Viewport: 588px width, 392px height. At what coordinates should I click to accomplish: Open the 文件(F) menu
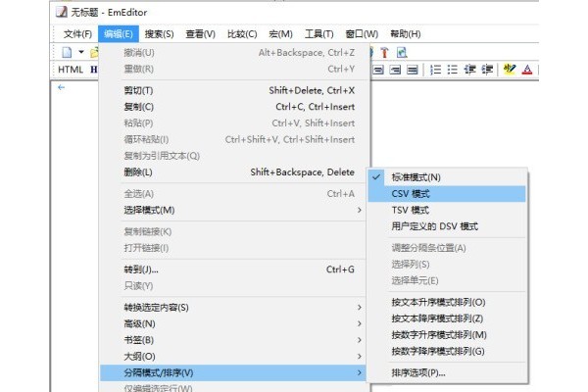pyautogui.click(x=77, y=34)
